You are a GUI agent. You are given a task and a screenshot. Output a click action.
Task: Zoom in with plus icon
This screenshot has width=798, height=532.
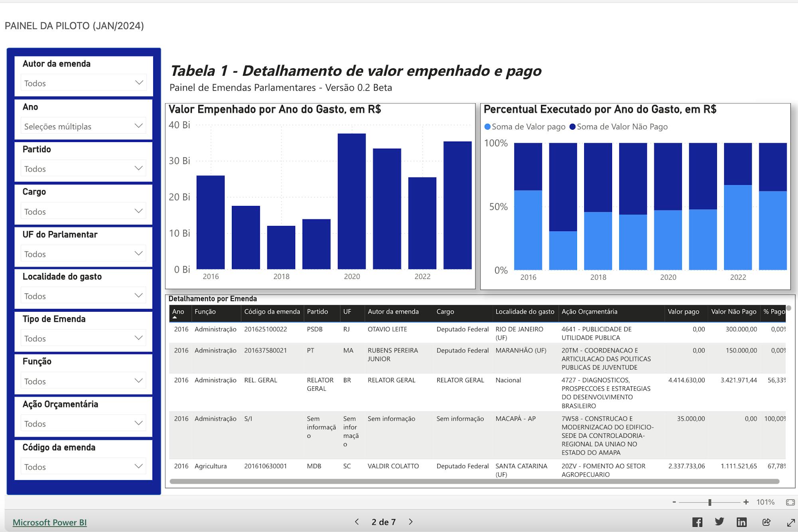tap(746, 502)
